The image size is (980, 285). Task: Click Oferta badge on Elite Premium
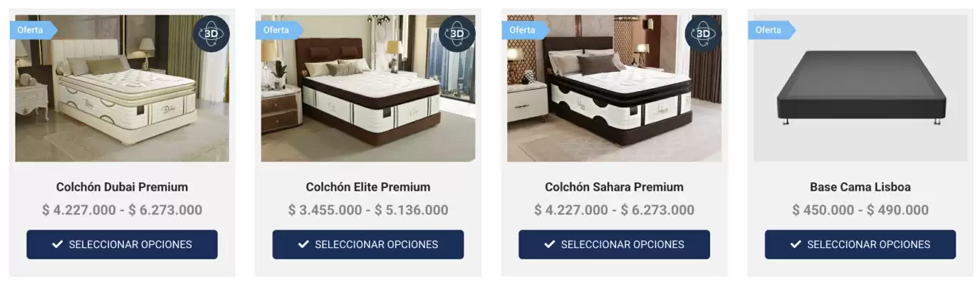[279, 30]
